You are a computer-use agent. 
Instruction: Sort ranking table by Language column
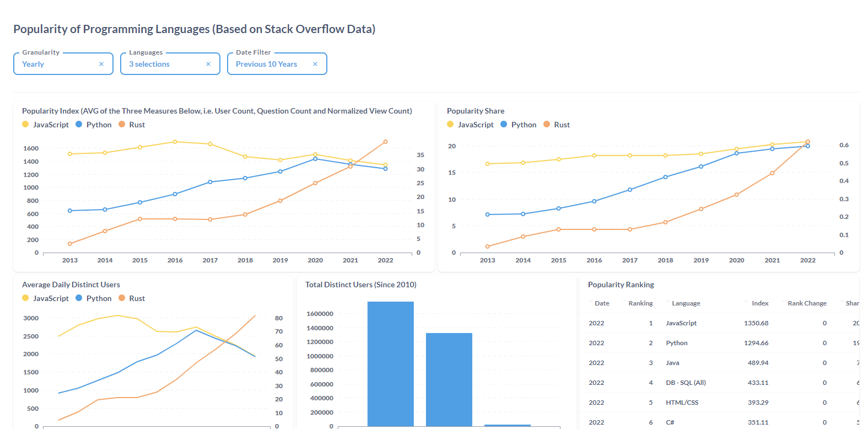pos(686,303)
